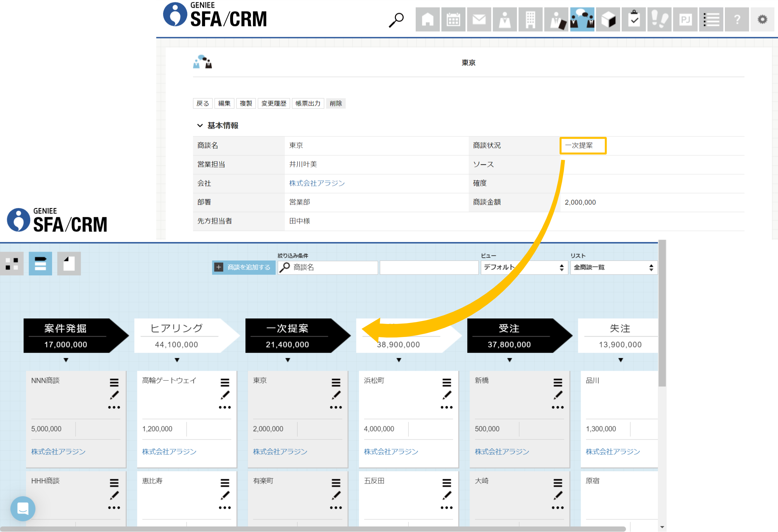Open the hamburger menu on the 新橋 card

pos(558,383)
